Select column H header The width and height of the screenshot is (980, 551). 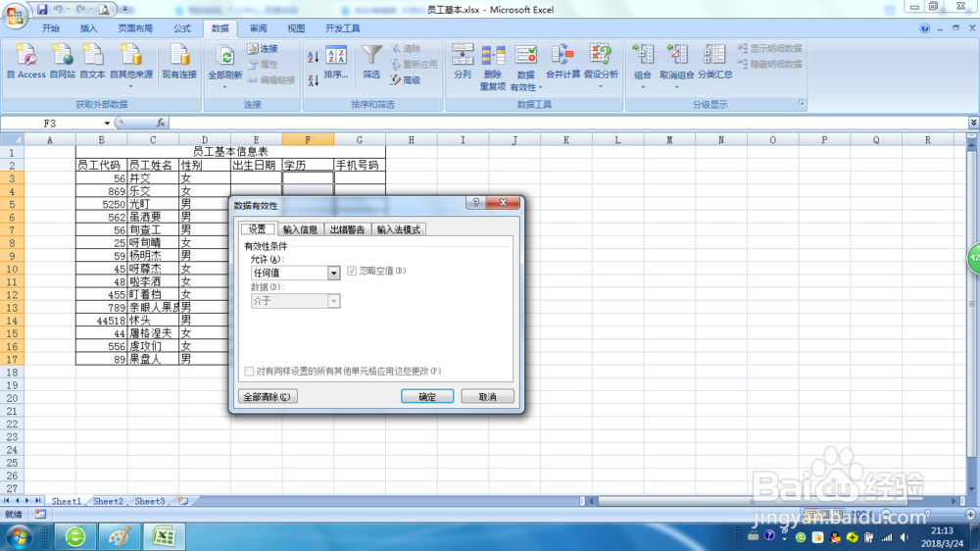412,139
